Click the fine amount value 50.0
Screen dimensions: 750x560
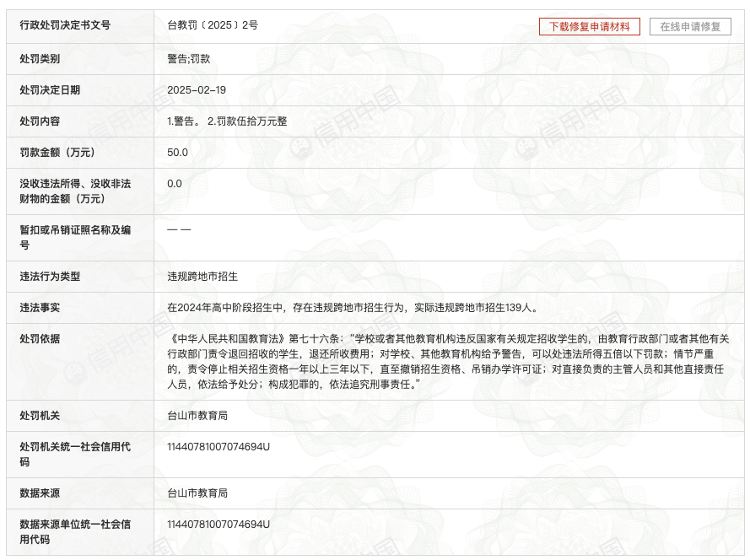tap(177, 153)
